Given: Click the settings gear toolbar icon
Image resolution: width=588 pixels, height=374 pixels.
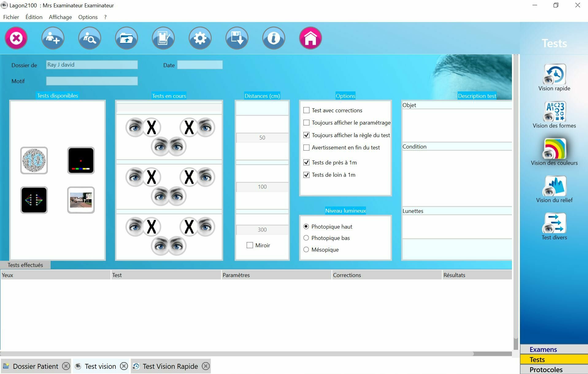Looking at the screenshot, I should [x=200, y=38].
